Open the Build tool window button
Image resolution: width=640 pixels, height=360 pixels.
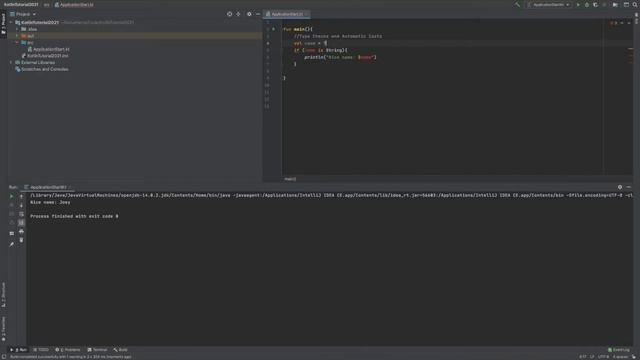coord(120,350)
